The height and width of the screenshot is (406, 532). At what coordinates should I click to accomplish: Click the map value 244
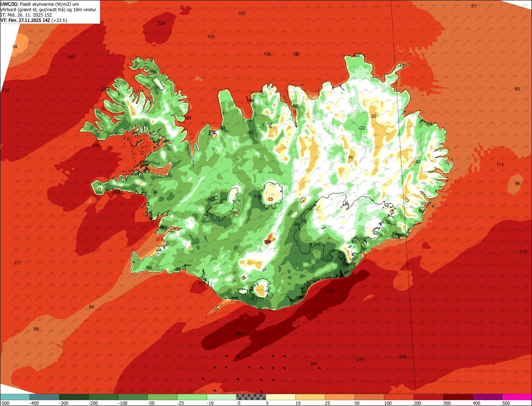click(x=96, y=145)
